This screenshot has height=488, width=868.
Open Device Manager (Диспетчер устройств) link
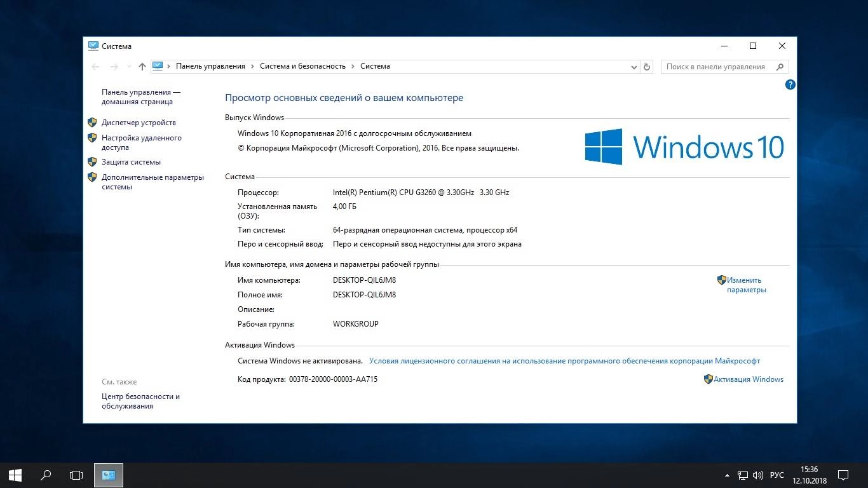pyautogui.click(x=139, y=123)
